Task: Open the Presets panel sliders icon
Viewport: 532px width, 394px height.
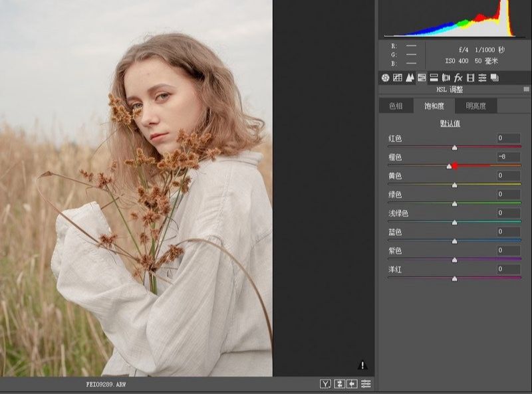Action: pyautogui.click(x=482, y=78)
